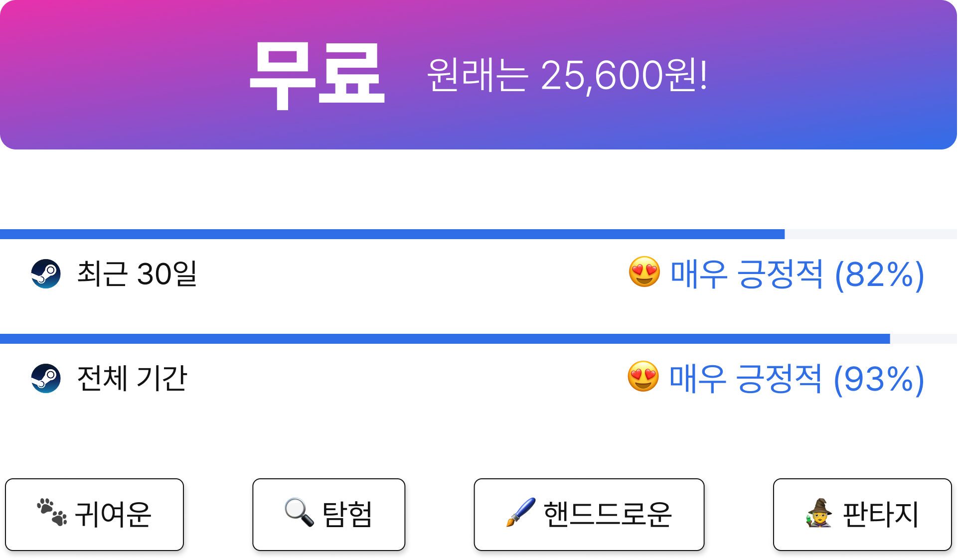Select the 핸드드로운 tag button
Image resolution: width=959 pixels, height=560 pixels.
pos(589,515)
